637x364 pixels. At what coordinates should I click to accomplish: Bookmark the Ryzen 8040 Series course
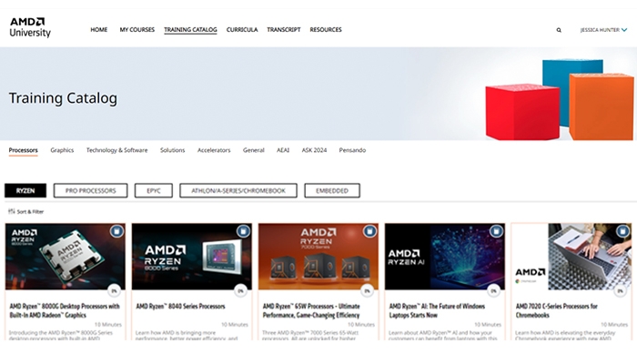(243, 231)
